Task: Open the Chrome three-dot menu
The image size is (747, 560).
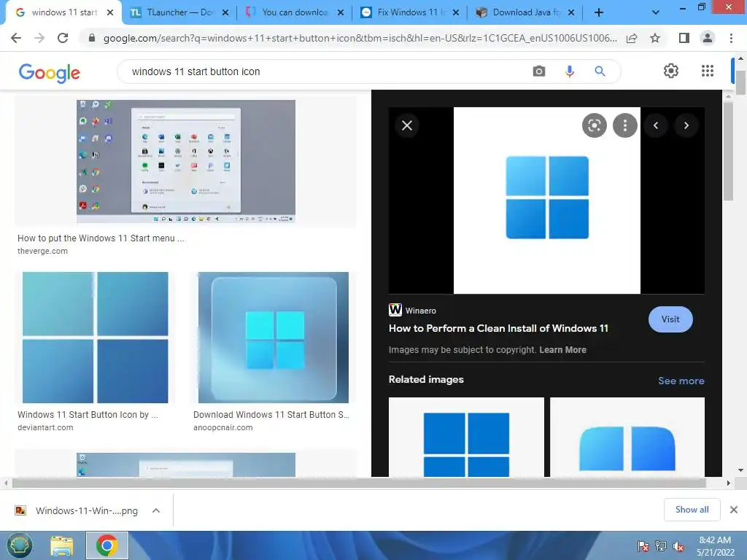Action: [x=731, y=38]
